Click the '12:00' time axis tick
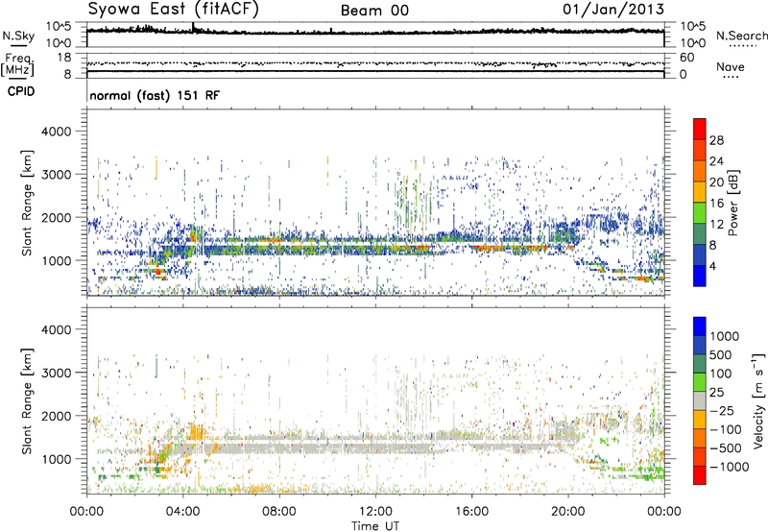Image resolution: width=768 pixels, height=532 pixels. [x=375, y=512]
